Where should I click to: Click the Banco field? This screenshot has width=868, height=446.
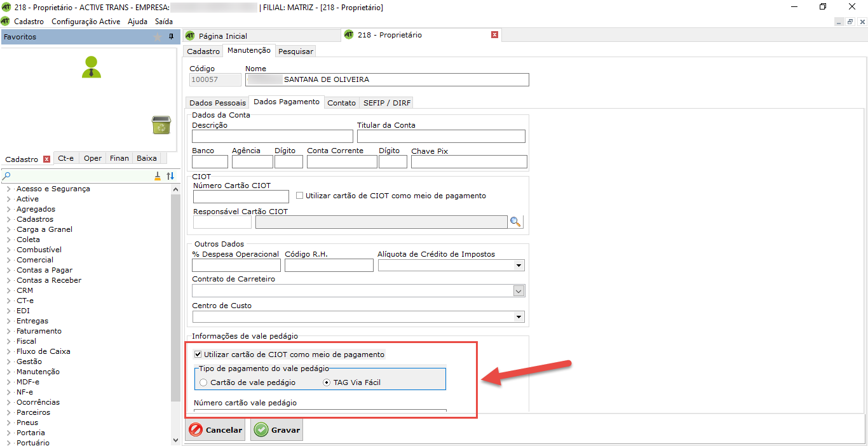(x=210, y=161)
